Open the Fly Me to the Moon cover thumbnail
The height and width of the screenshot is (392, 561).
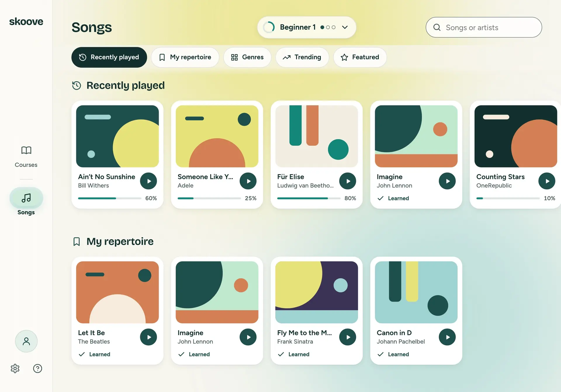click(x=317, y=292)
